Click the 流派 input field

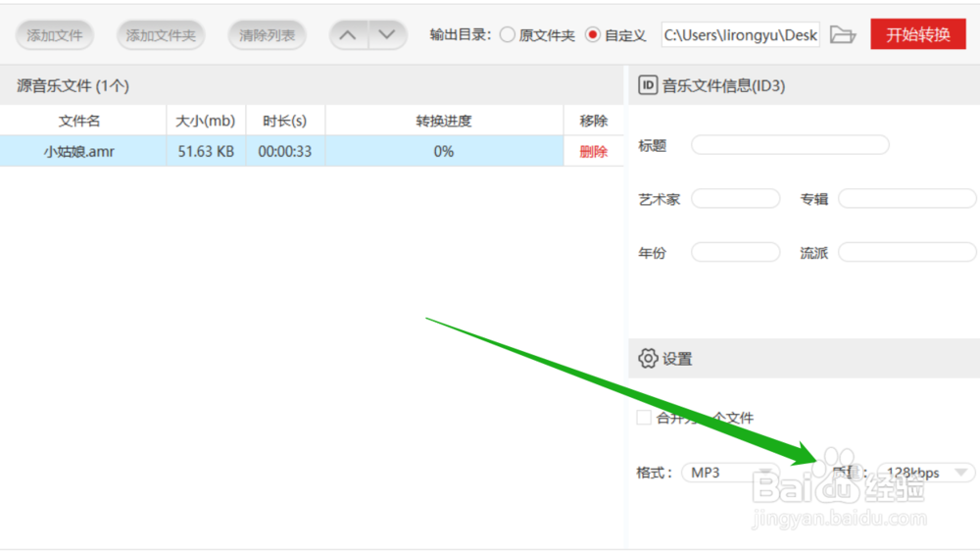pyautogui.click(x=906, y=253)
